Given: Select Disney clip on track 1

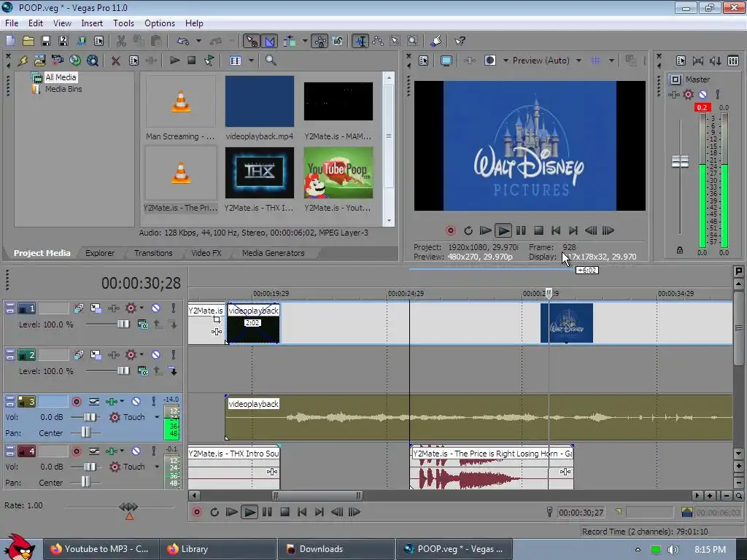Looking at the screenshot, I should (x=566, y=323).
